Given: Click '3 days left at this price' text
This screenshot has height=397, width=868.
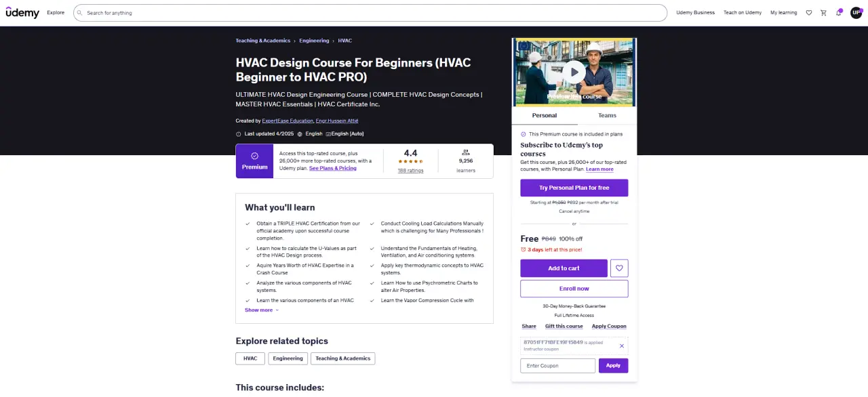Looking at the screenshot, I should tap(554, 249).
